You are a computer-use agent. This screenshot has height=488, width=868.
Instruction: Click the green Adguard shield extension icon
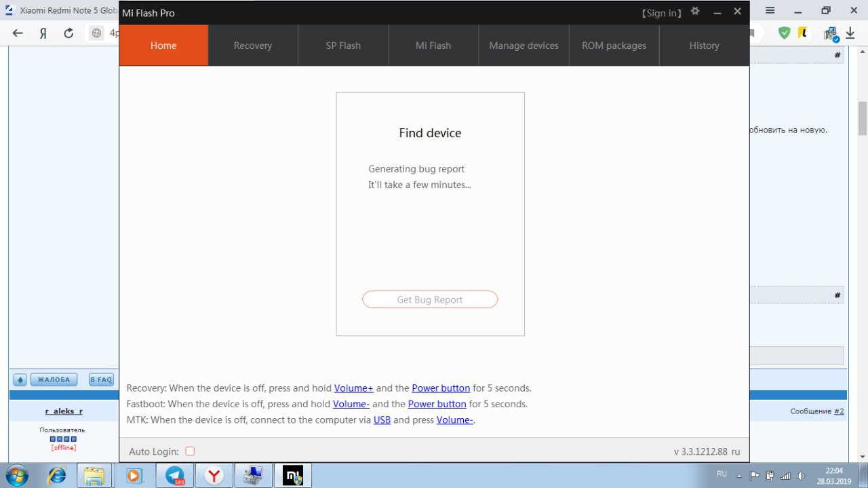(x=784, y=33)
